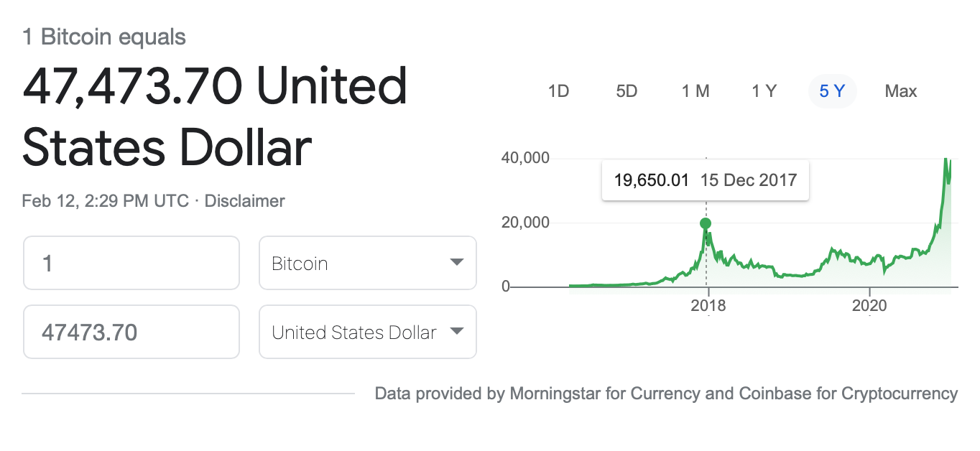Click the green marker dot on chart
Image resolution: width=980 pixels, height=451 pixels.
click(x=706, y=223)
